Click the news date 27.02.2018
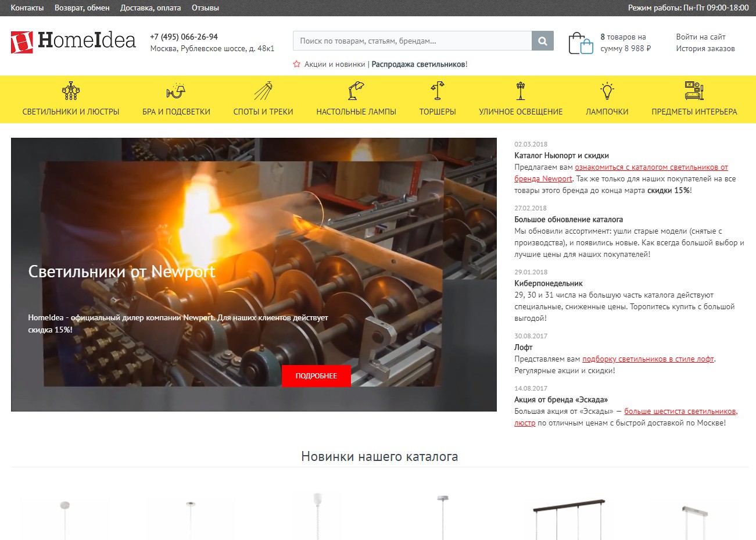This screenshot has height=540, width=756. coord(531,208)
